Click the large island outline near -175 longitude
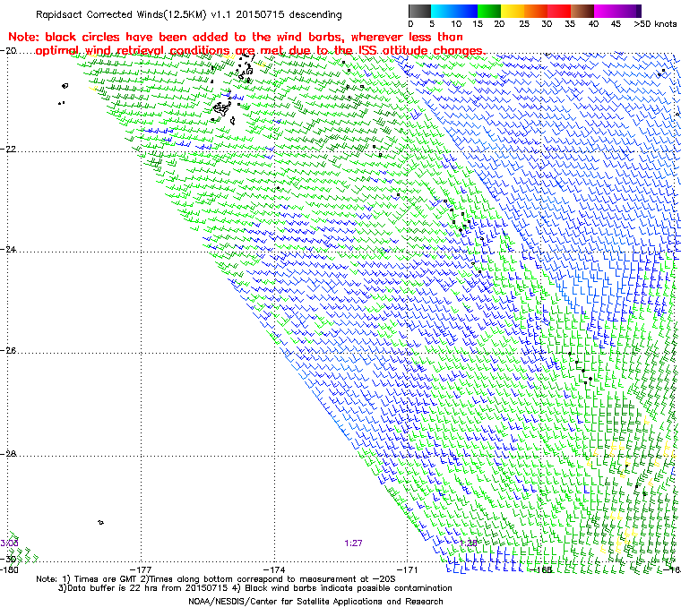Viewport: 681px width, 616px height. click(223, 108)
